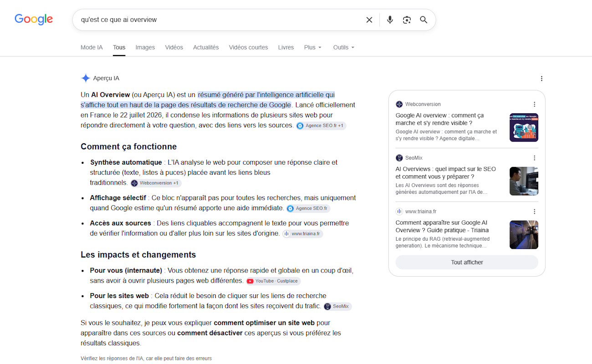Go to the Actualités tab
The width and height of the screenshot is (592, 364).
(x=206, y=47)
